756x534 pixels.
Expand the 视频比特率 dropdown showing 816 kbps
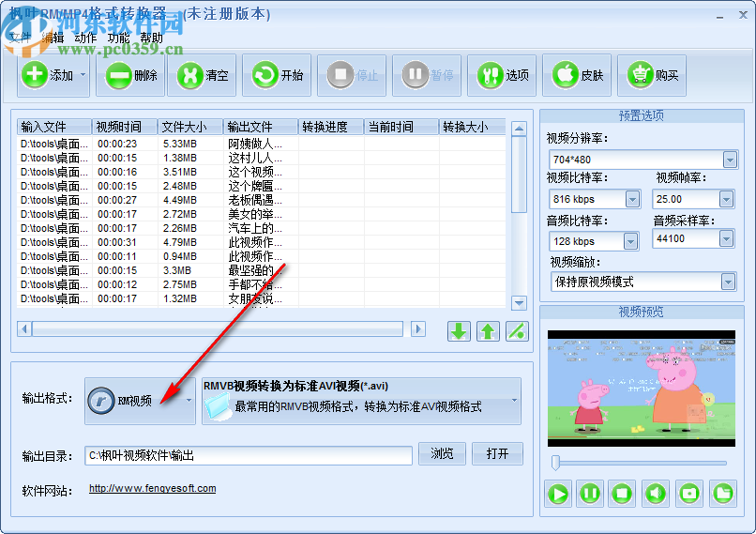632,199
